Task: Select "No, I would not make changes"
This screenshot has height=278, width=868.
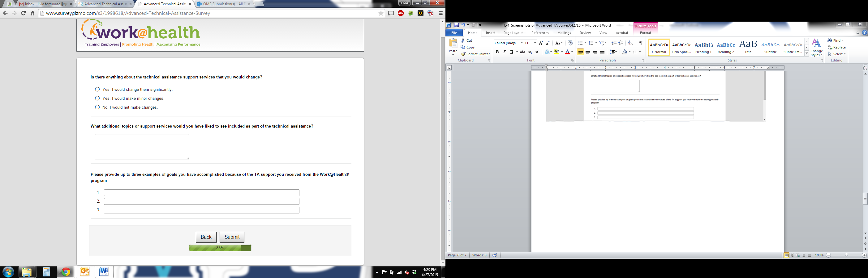Action: (x=97, y=107)
